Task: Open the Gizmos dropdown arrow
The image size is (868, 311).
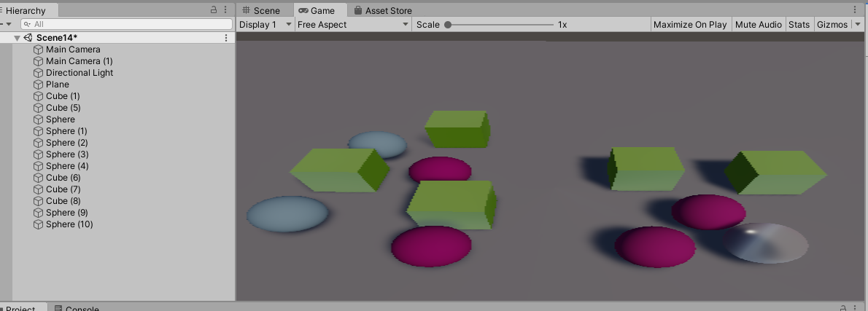Action: pyautogui.click(x=857, y=25)
